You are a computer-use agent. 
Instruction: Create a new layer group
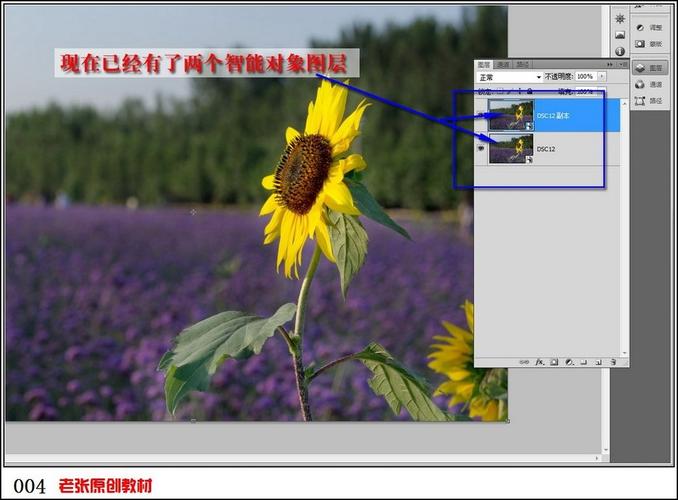584,362
